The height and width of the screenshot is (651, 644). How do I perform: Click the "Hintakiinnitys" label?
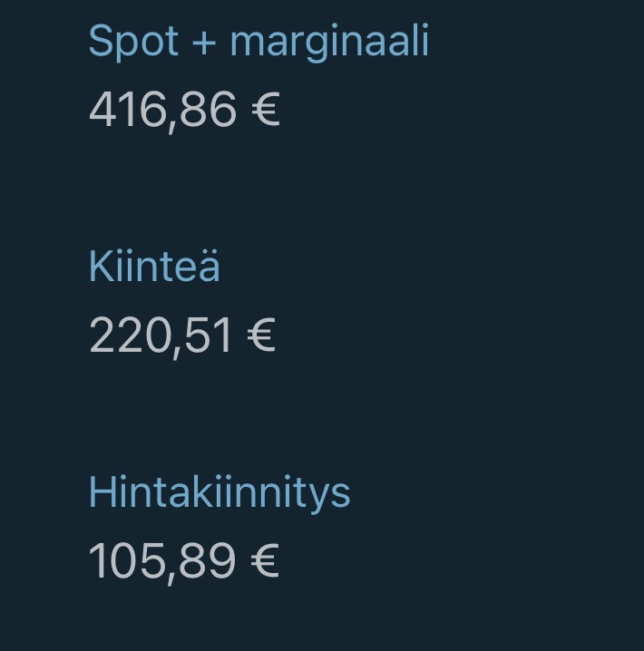[219, 493]
